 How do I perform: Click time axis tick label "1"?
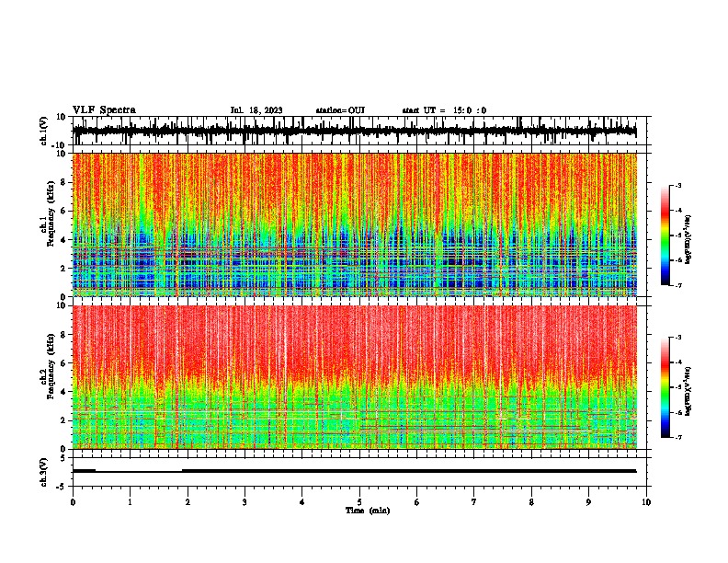click(x=130, y=502)
